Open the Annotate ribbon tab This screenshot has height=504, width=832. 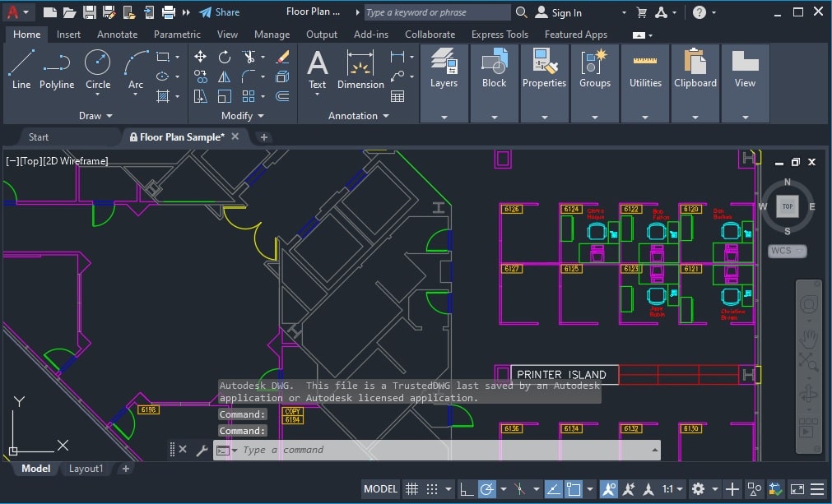[117, 34]
